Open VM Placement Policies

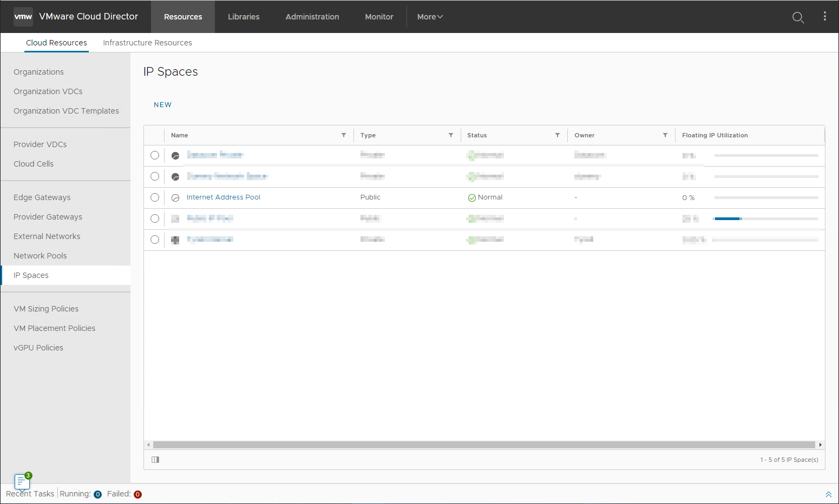tap(54, 328)
